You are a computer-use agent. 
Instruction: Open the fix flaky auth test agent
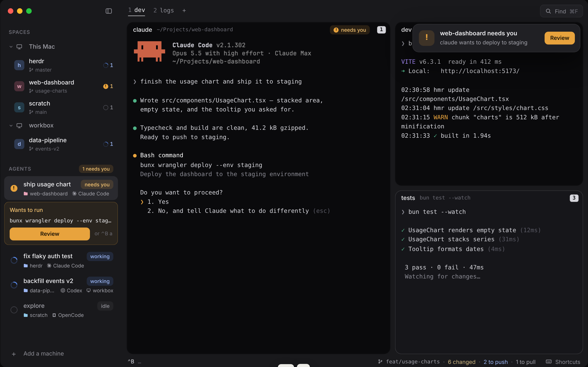(61, 260)
